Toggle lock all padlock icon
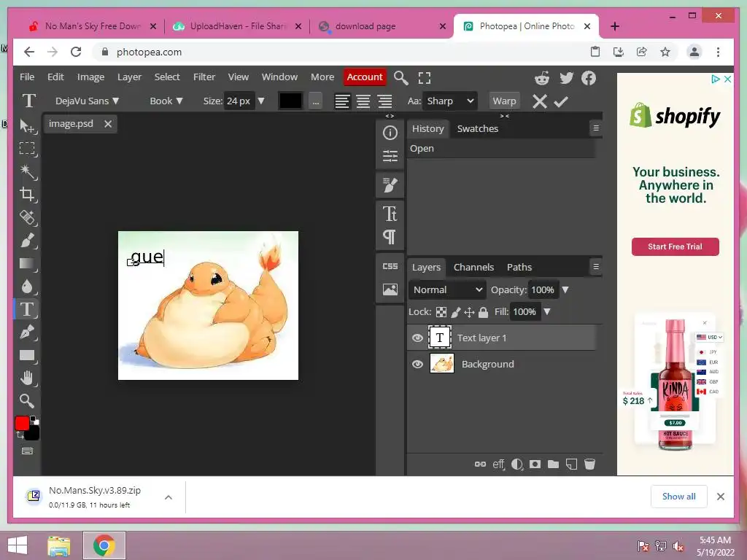The height and width of the screenshot is (560, 747). (x=483, y=312)
